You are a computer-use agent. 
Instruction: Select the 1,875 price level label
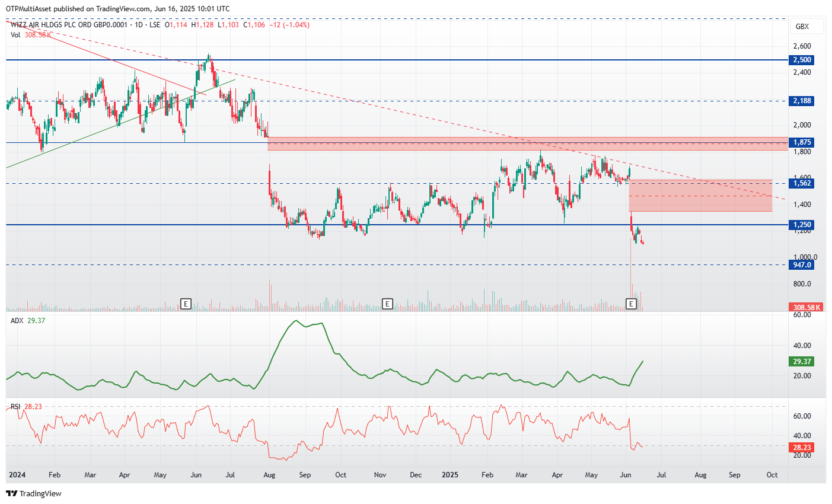[x=802, y=142]
